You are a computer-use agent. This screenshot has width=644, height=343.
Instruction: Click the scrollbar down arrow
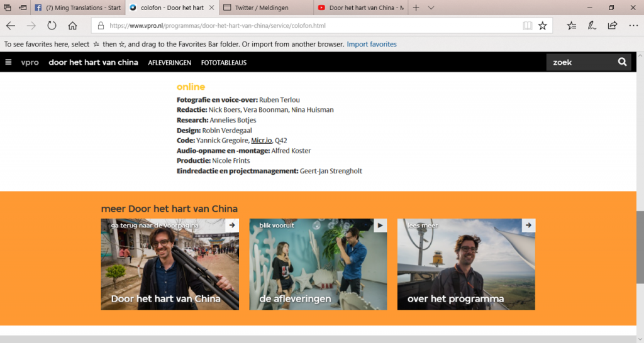(x=640, y=339)
